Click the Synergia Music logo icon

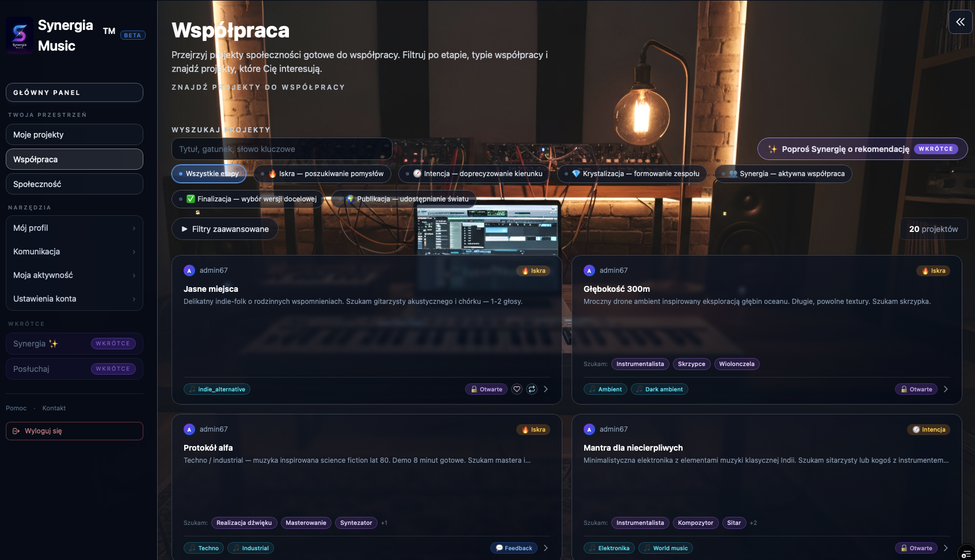click(x=20, y=35)
